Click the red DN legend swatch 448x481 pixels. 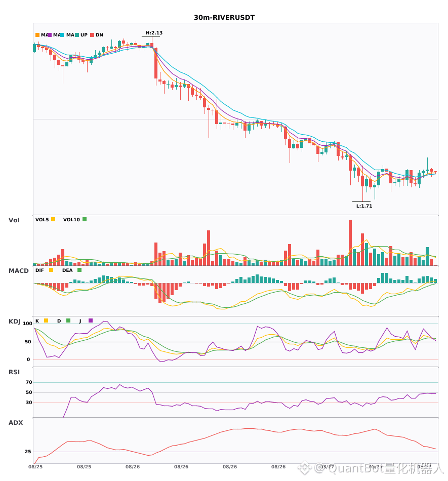pos(92,35)
